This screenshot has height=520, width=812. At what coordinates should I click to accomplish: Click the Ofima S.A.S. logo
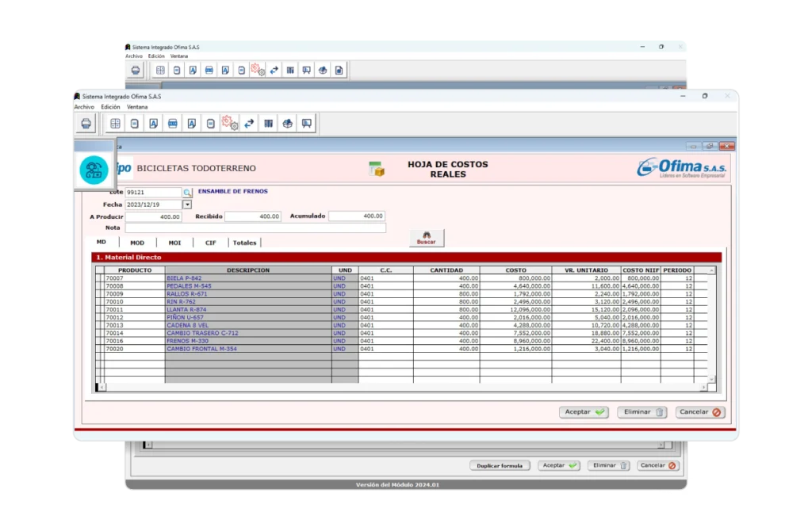pyautogui.click(x=681, y=168)
